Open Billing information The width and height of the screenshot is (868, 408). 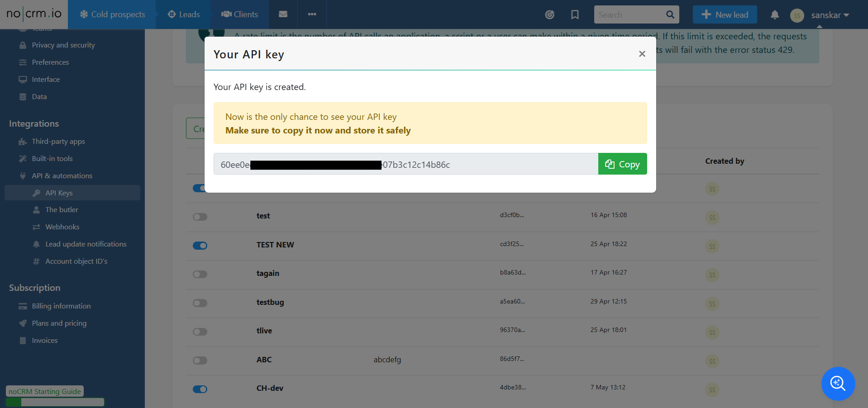pos(61,306)
